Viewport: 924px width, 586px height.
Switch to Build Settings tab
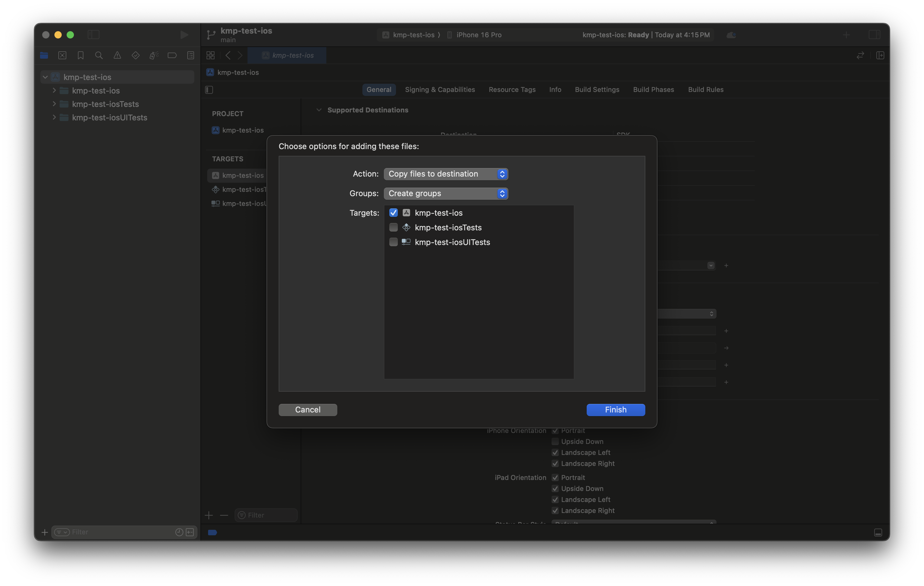click(x=597, y=90)
